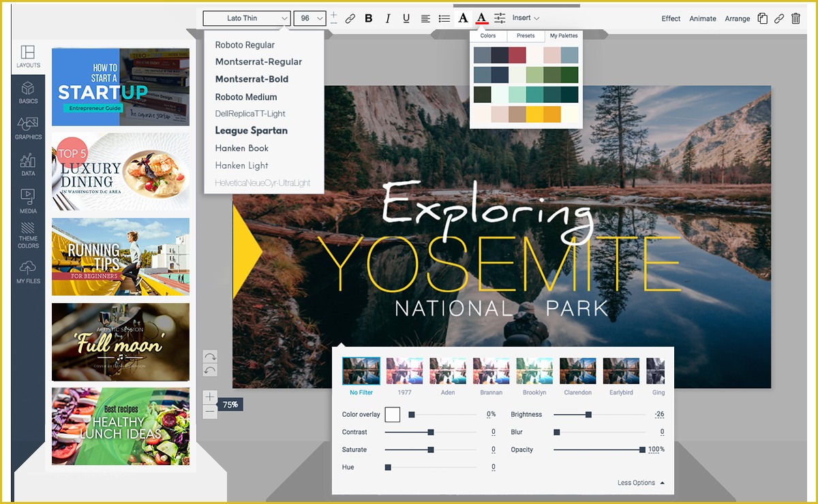The height and width of the screenshot is (504, 818).
Task: Click the text hyperlink icon beside font size
Action: (x=350, y=18)
